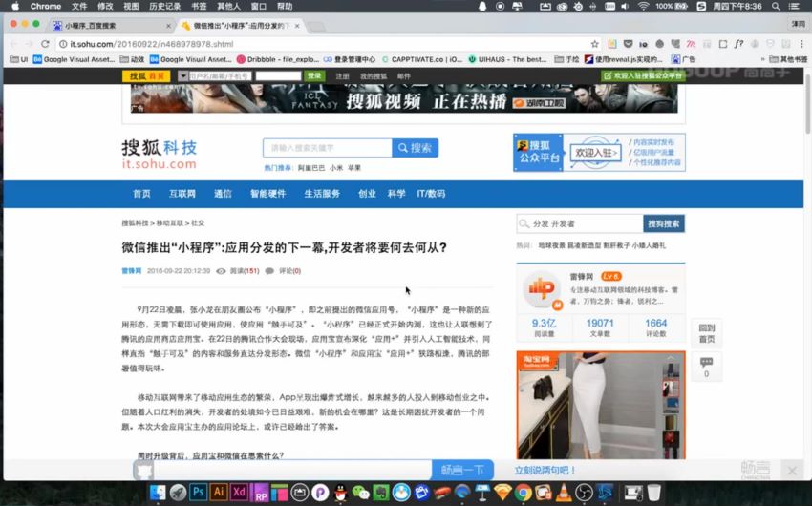Open the Dribbble bookmark
Image resolution: width=812 pixels, height=506 pixels.
[x=277, y=59]
